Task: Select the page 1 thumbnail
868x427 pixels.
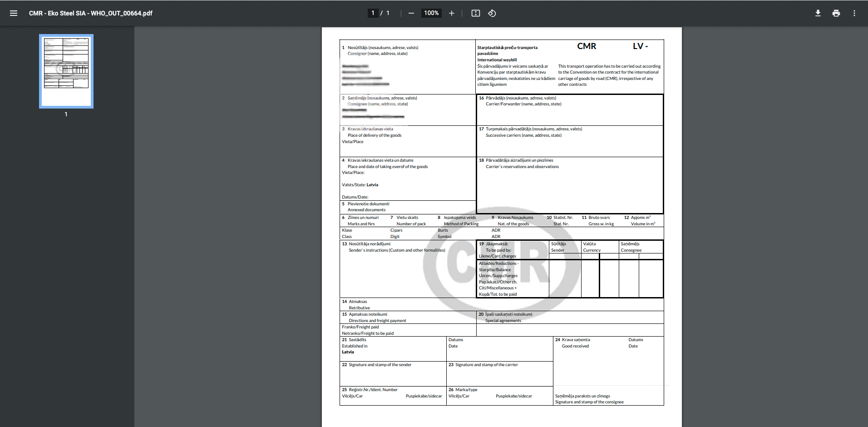Action: (66, 71)
